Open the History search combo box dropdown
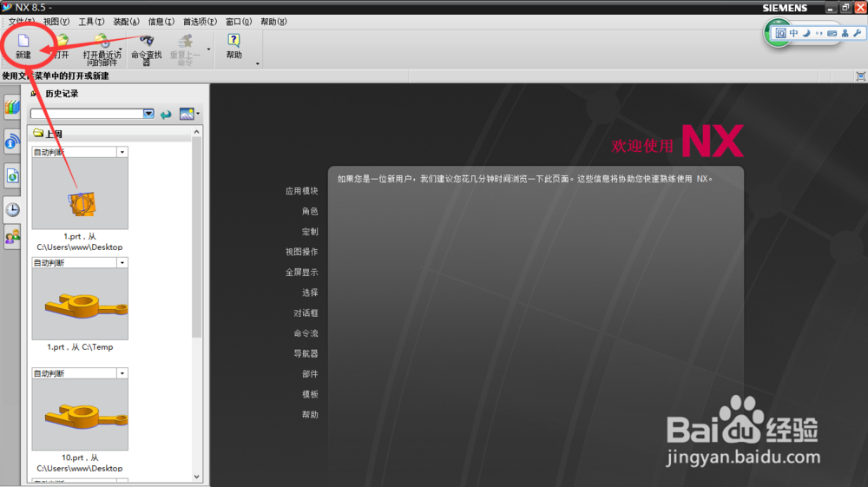The height and width of the screenshot is (487, 868). pos(148,114)
